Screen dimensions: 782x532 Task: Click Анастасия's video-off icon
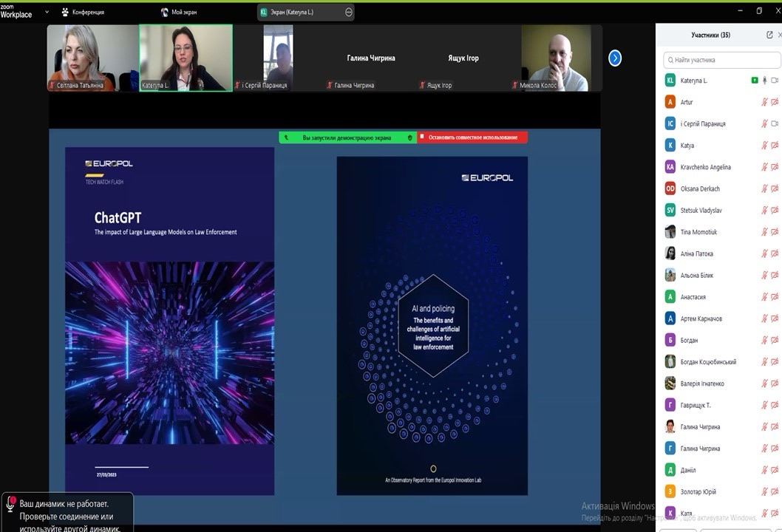(x=775, y=296)
